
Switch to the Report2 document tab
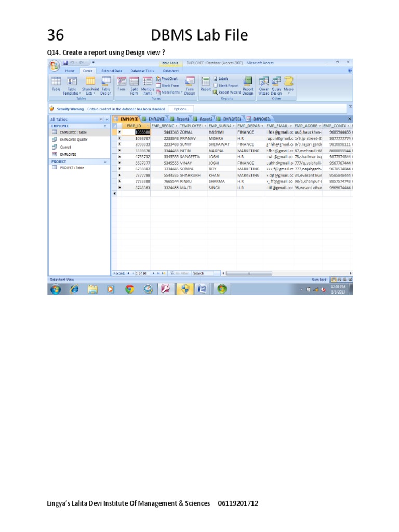point(203,119)
